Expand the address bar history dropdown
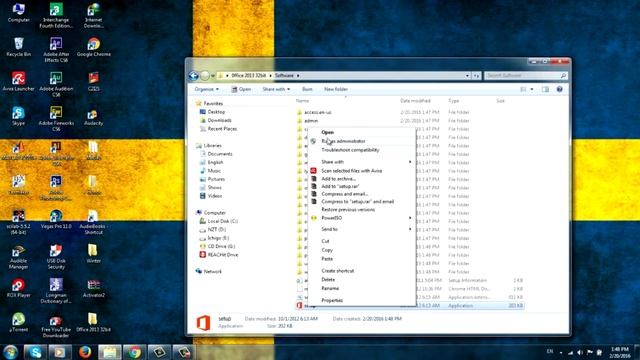 [x=467, y=76]
